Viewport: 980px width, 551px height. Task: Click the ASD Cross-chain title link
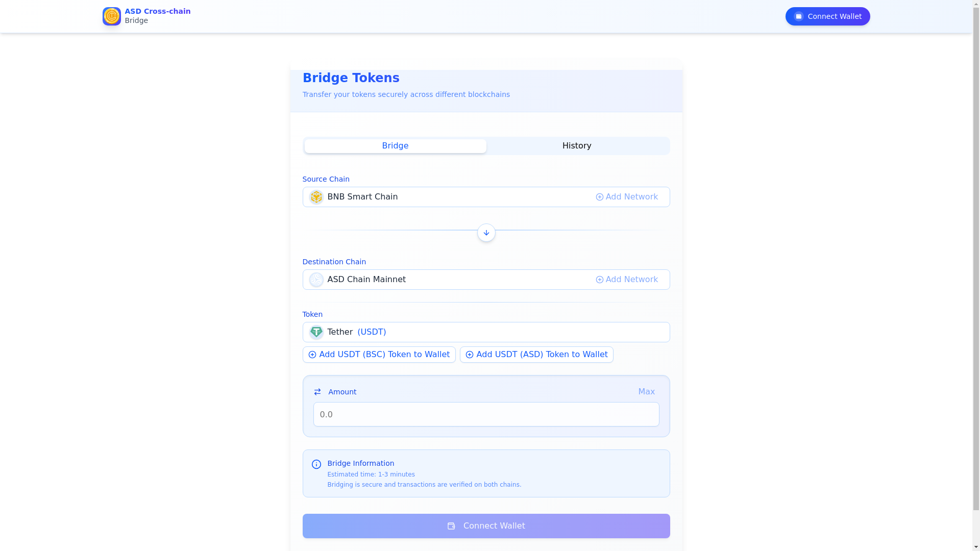158,11
